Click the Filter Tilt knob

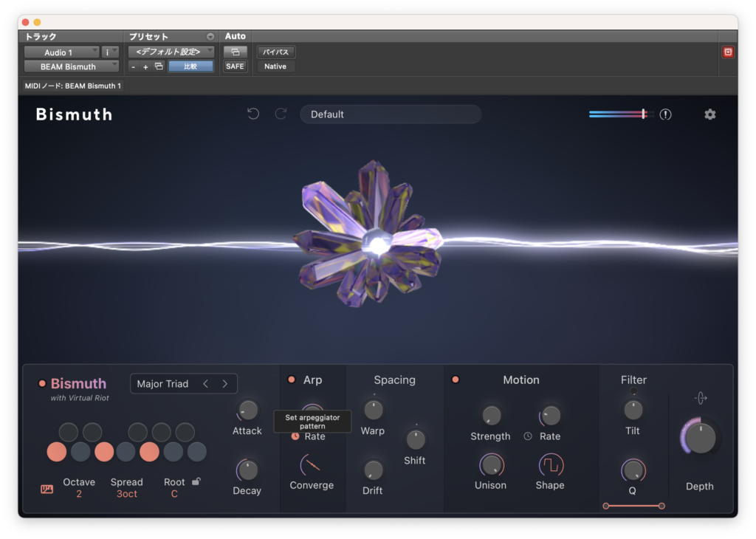pyautogui.click(x=633, y=411)
